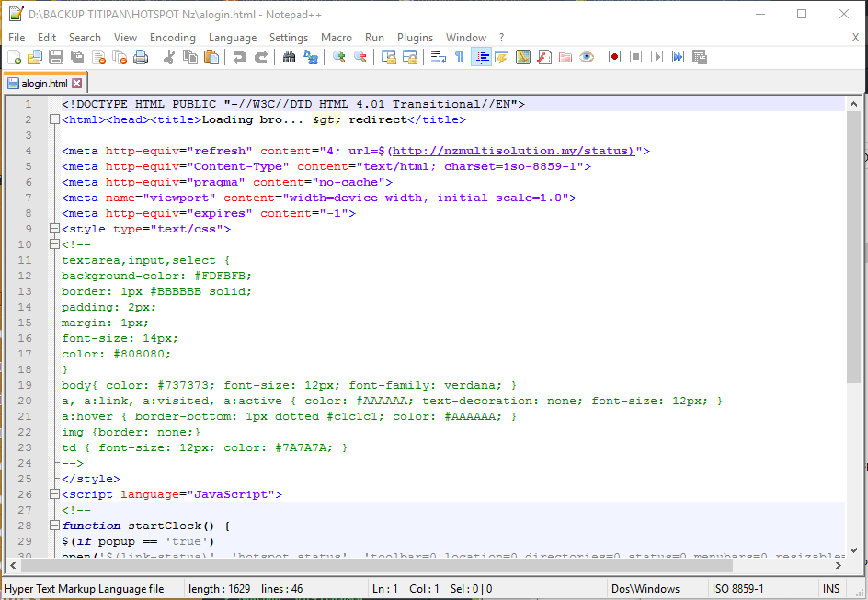Toggle the indent guide button
The height and width of the screenshot is (600, 868).
click(481, 57)
